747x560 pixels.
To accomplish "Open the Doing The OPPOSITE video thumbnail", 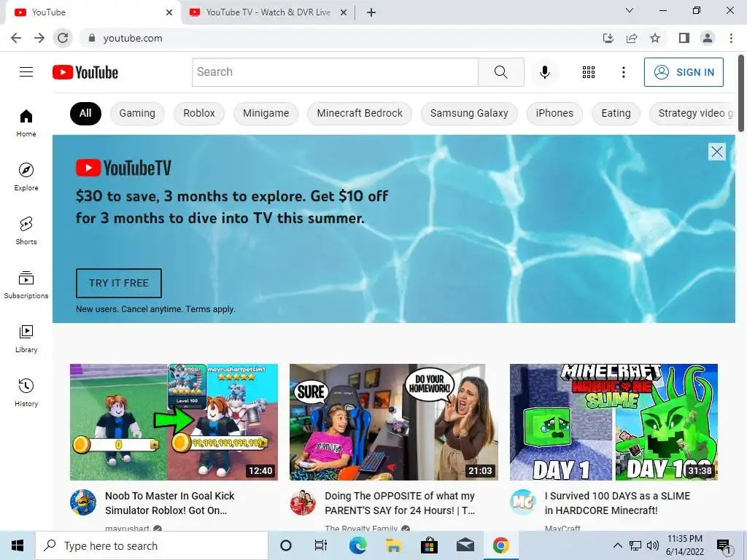I will click(393, 422).
